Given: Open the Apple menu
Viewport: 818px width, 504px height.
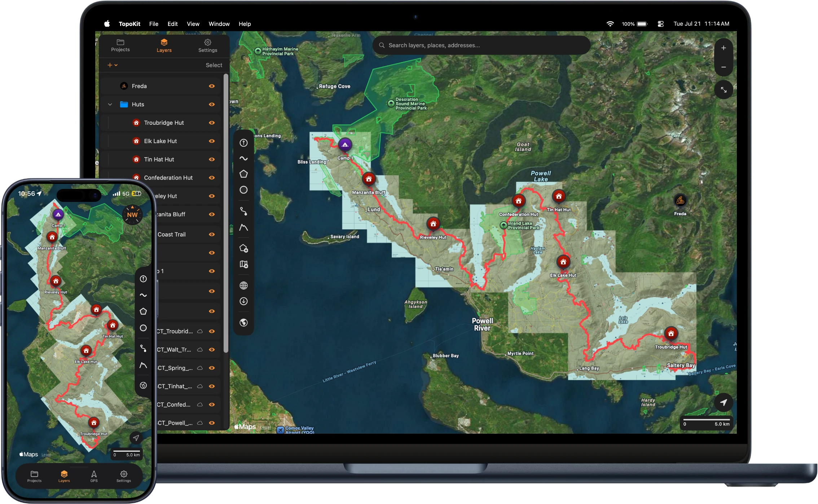Looking at the screenshot, I should click(x=107, y=24).
